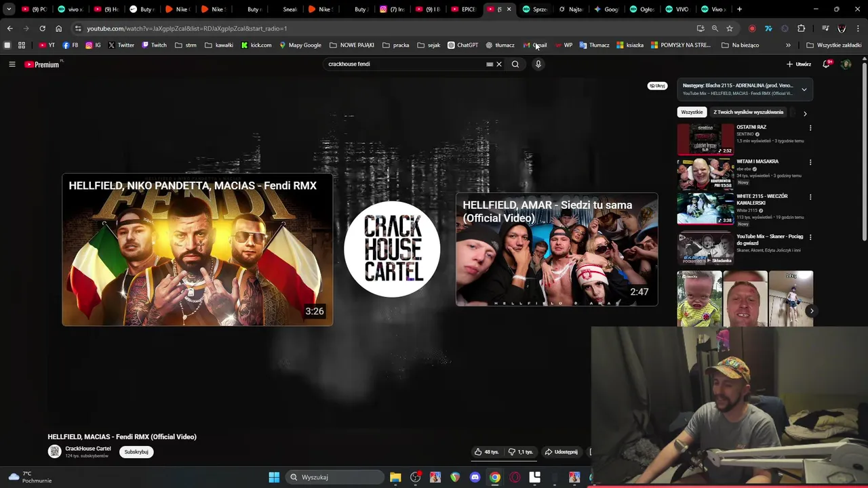The image size is (868, 488).
Task: Switch to the VIVO browser tab
Action: coord(677,9)
